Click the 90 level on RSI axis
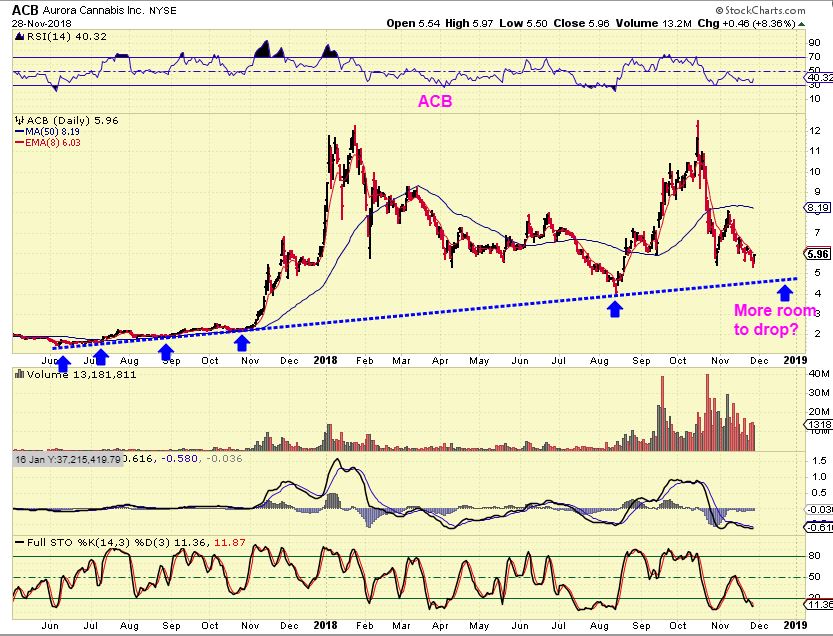Image resolution: width=833 pixels, height=636 pixels. (x=814, y=43)
